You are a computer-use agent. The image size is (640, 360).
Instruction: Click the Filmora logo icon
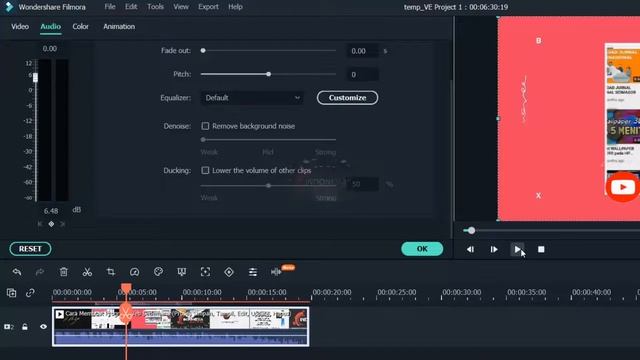pyautogui.click(x=9, y=7)
